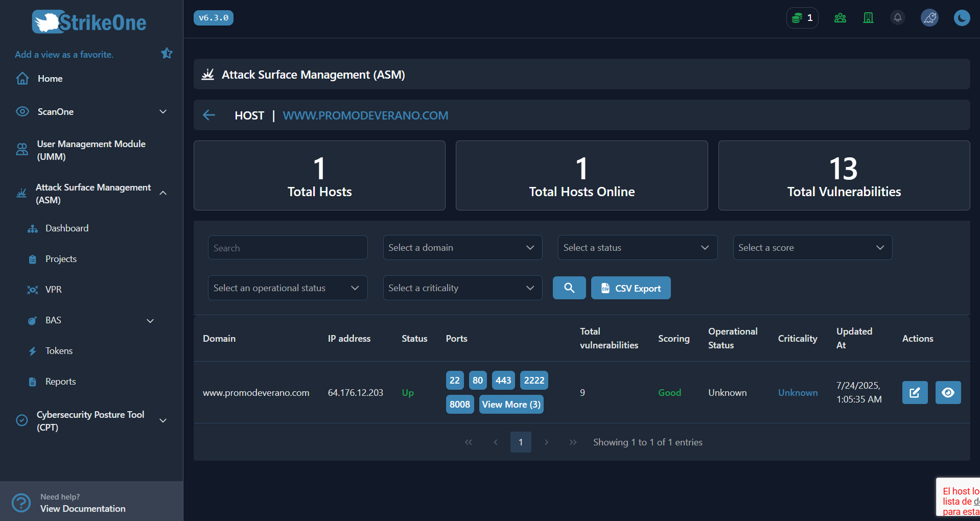Open the building organization icon
This screenshot has width=980, height=521.
[x=868, y=18]
